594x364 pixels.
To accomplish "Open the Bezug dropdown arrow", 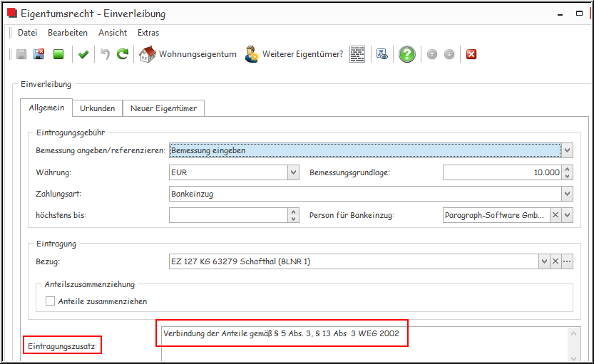I will click(x=543, y=261).
